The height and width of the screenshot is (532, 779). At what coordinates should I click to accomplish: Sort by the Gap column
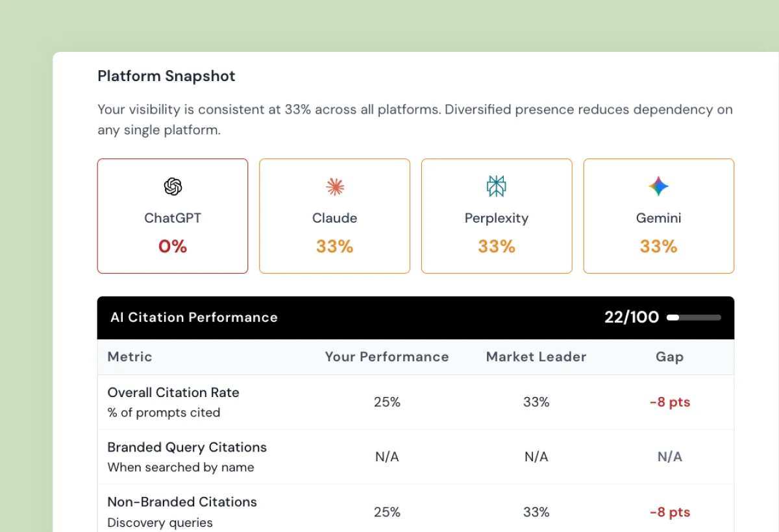click(x=669, y=357)
